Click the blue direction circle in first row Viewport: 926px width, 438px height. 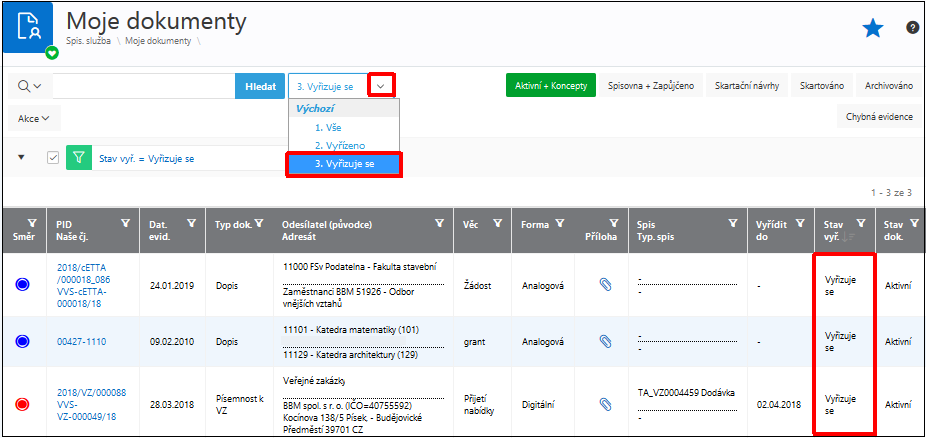pyautogui.click(x=22, y=285)
